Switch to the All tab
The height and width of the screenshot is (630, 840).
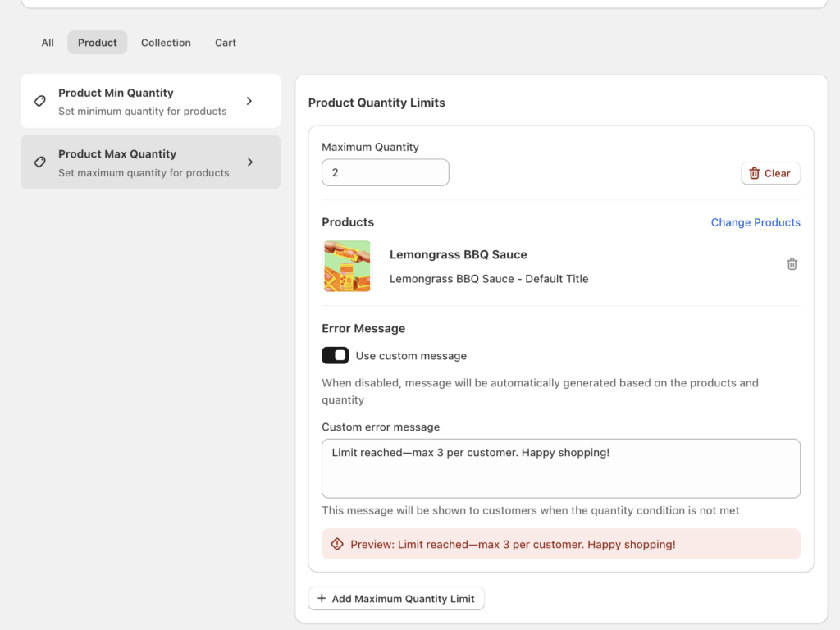48,43
